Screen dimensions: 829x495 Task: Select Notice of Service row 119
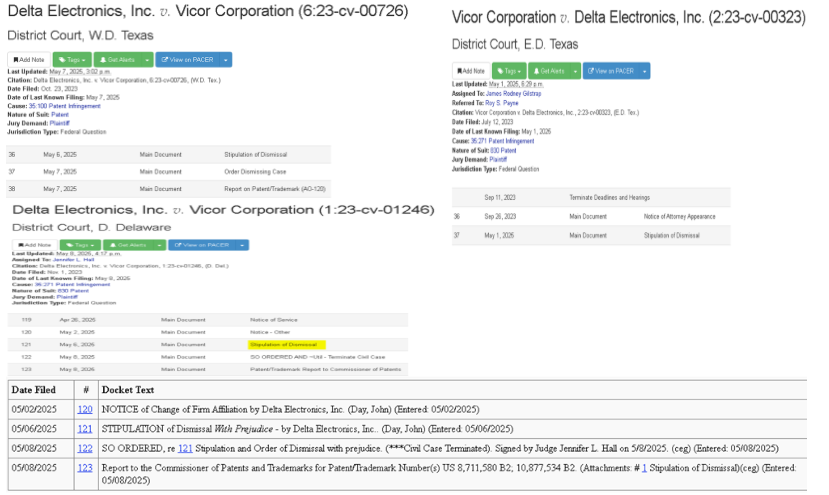point(208,320)
